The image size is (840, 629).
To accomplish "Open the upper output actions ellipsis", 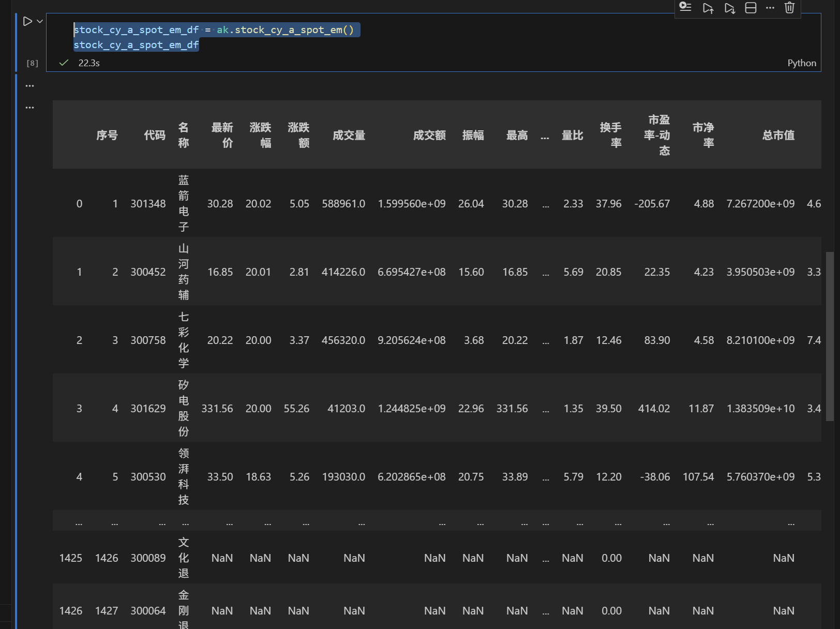I will pos(29,85).
